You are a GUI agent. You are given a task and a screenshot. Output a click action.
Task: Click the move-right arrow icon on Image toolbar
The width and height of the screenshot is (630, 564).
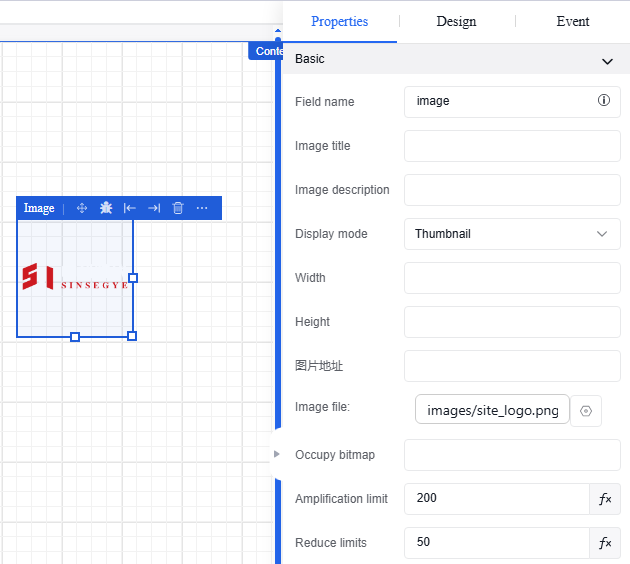(154, 208)
